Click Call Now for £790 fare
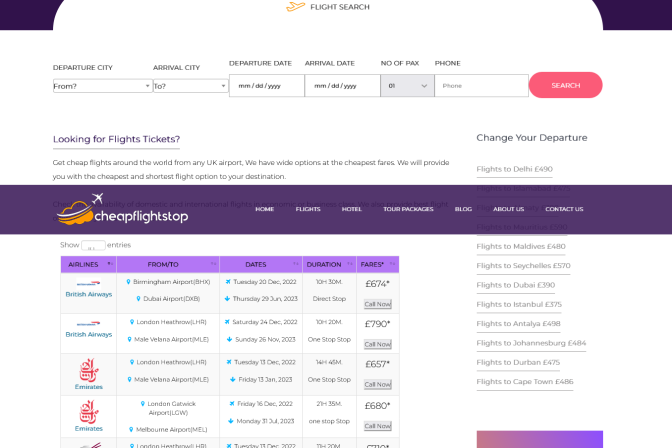Viewport: 672px width, 448px height. [378, 344]
